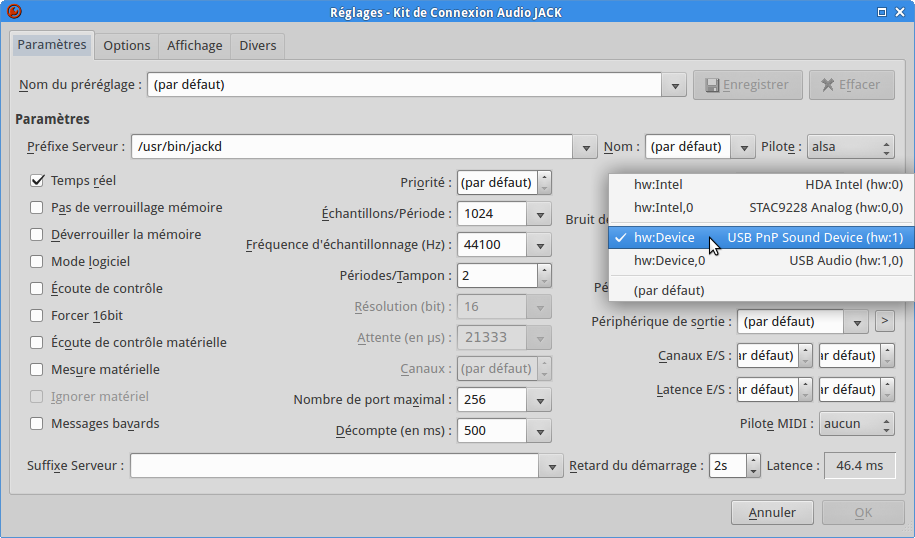Image resolution: width=915 pixels, height=538 pixels.
Task: Click the JACK app icon in title bar
Action: [14, 12]
